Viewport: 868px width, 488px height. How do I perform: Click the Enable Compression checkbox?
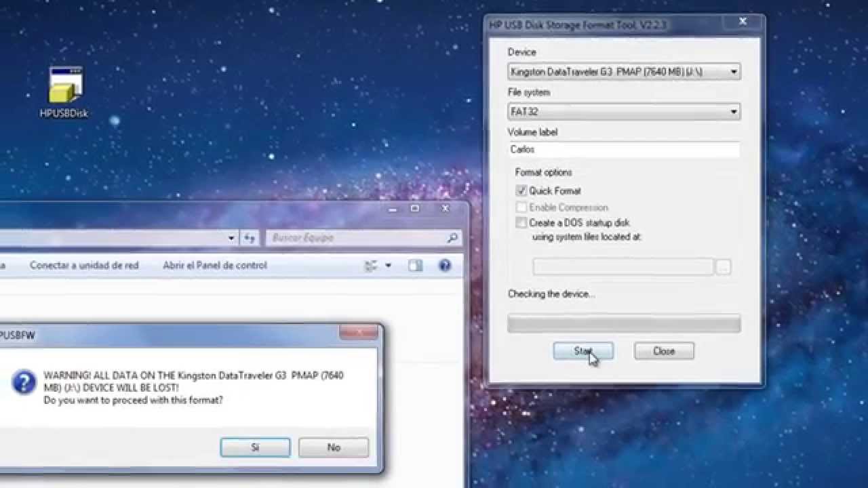click(521, 207)
